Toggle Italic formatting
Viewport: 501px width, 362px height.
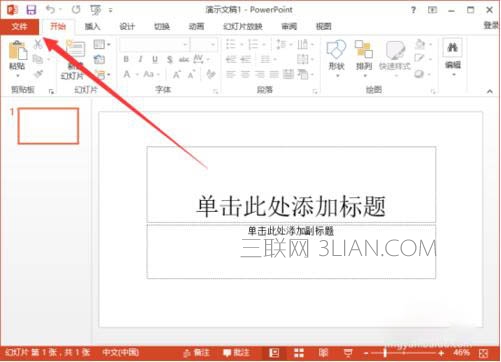click(140, 59)
